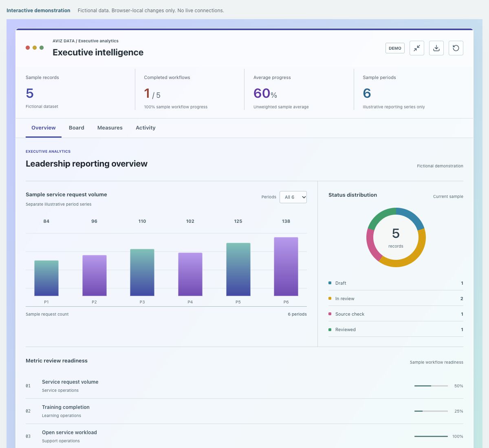Click the 50% readiness value
489x448 pixels.
(x=458, y=386)
